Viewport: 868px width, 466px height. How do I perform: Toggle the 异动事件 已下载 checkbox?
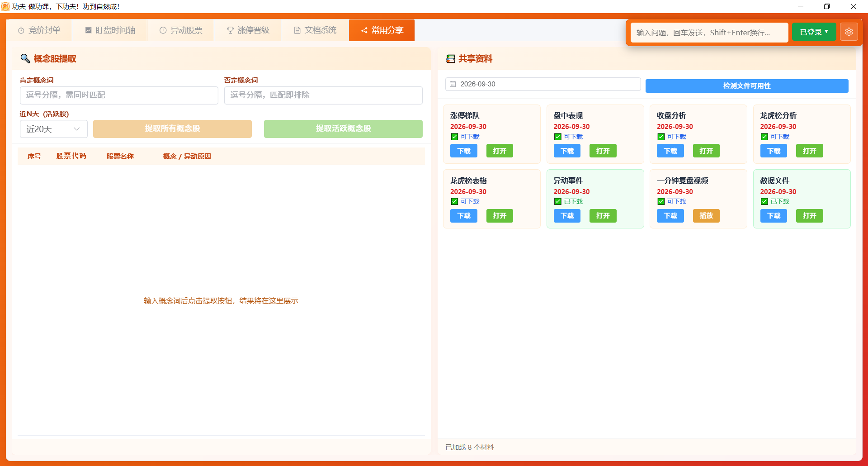(x=558, y=201)
